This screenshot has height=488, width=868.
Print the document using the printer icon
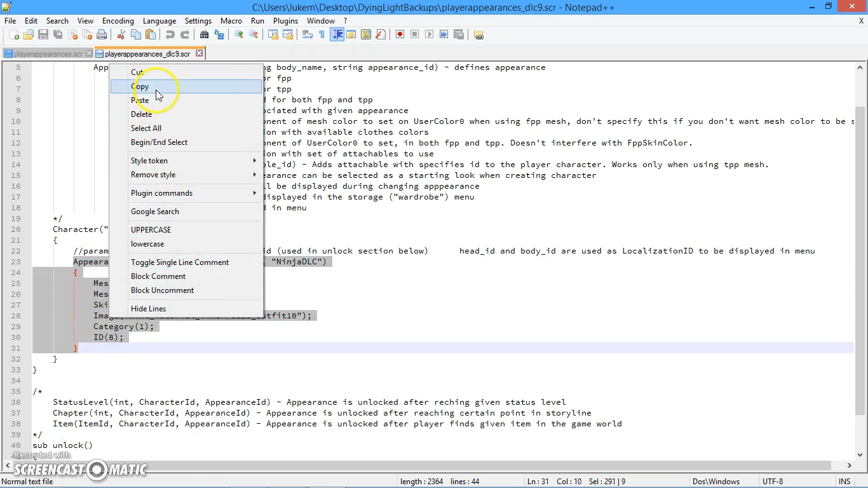click(x=102, y=35)
